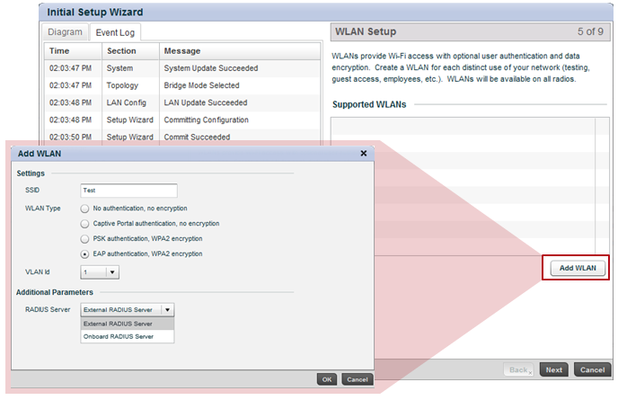
Task: Switch to the Event Log tab
Action: click(115, 32)
